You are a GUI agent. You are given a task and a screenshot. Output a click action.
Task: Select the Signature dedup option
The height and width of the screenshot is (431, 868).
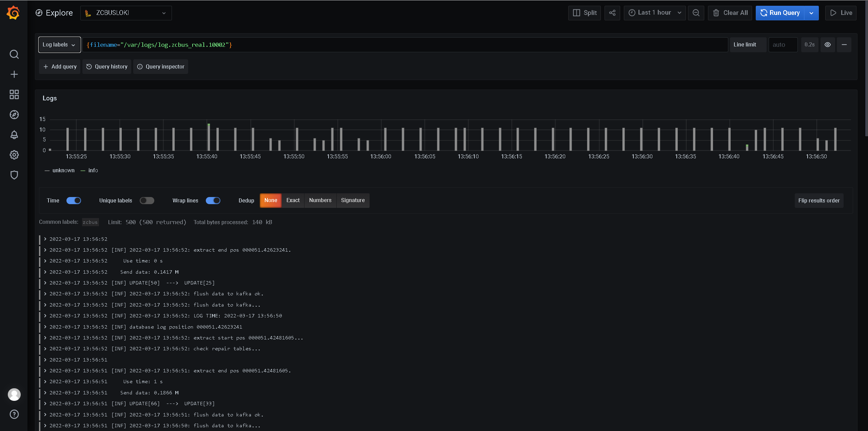pos(353,200)
